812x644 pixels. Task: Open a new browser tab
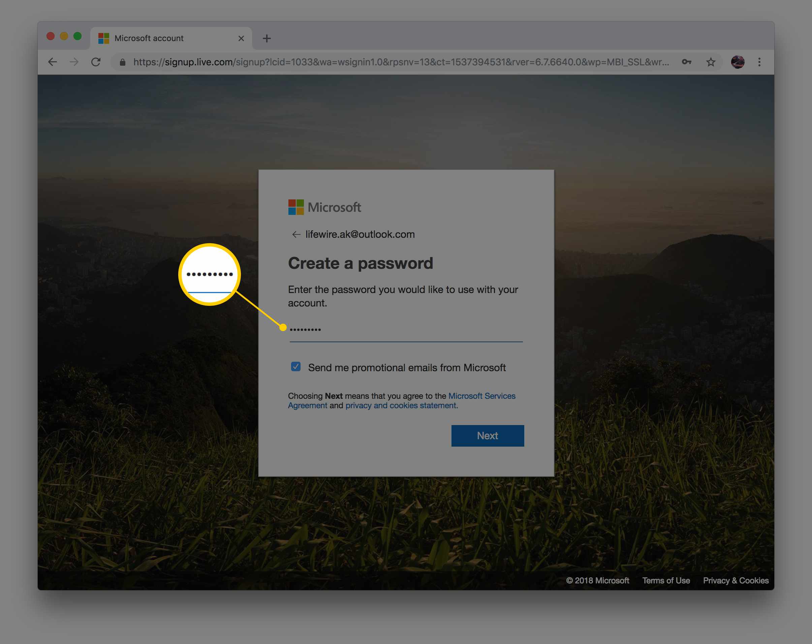pos(267,38)
